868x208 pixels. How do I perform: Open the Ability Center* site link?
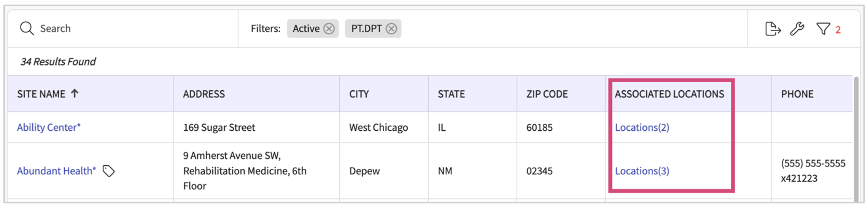point(49,127)
